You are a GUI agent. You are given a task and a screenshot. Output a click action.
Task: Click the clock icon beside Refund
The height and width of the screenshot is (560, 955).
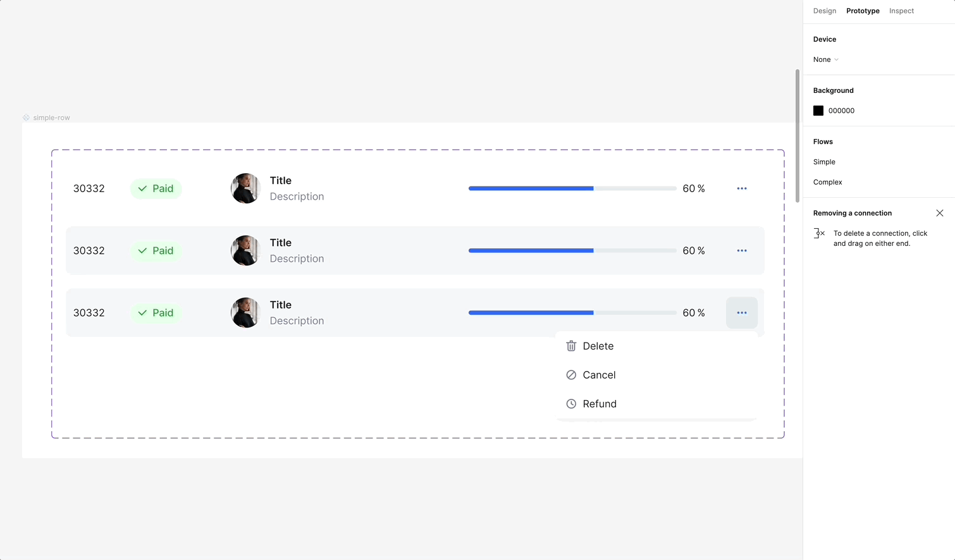(571, 404)
